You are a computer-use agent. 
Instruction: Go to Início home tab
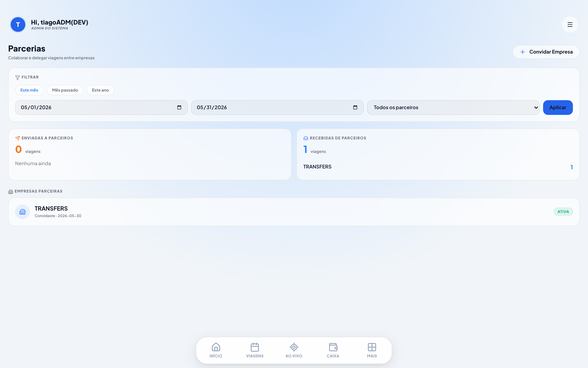pos(216,350)
